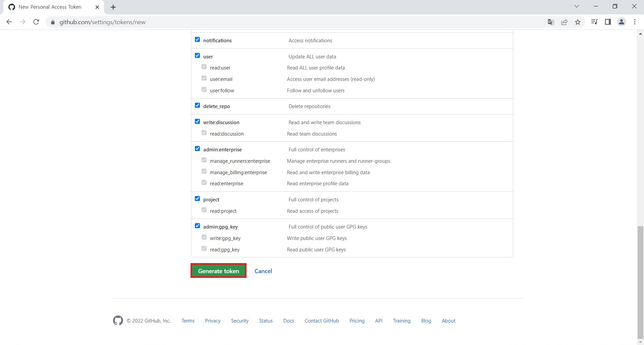The width and height of the screenshot is (644, 345).
Task: Toggle the read:discussion checkbox
Action: tap(204, 133)
